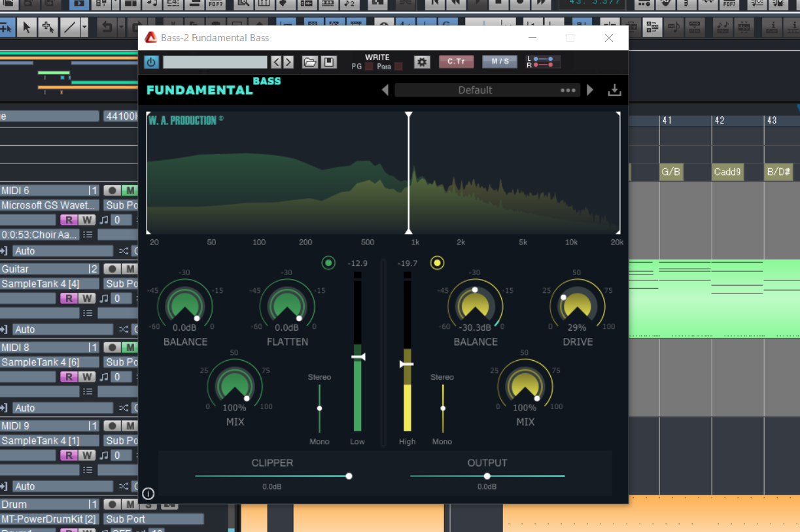This screenshot has height=532, width=800.
Task: Click the FLATTEN knob
Action: click(x=287, y=307)
